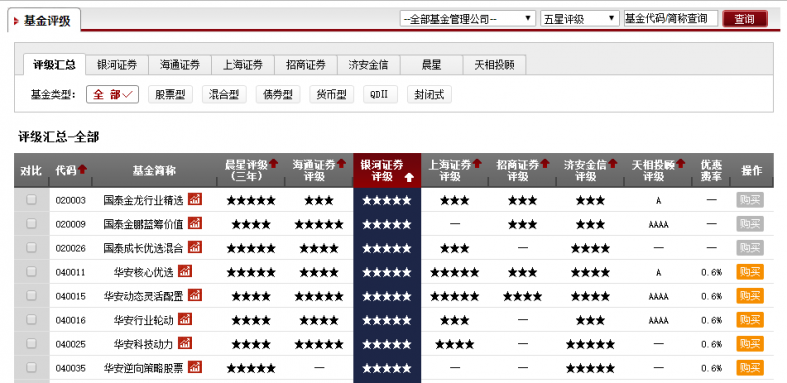Screen dimensions: 787x383
Task: Sort by 天相投顾评级 arrow icon
Action: click(x=681, y=164)
